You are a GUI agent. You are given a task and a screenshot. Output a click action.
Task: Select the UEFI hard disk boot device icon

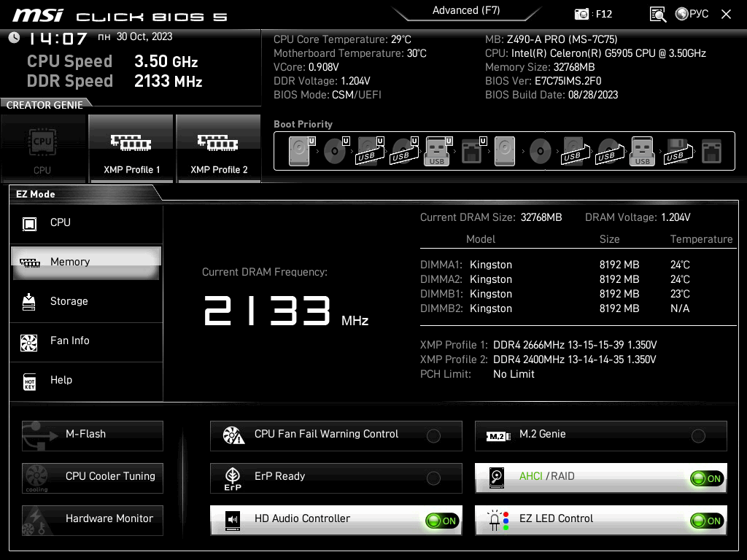click(301, 151)
